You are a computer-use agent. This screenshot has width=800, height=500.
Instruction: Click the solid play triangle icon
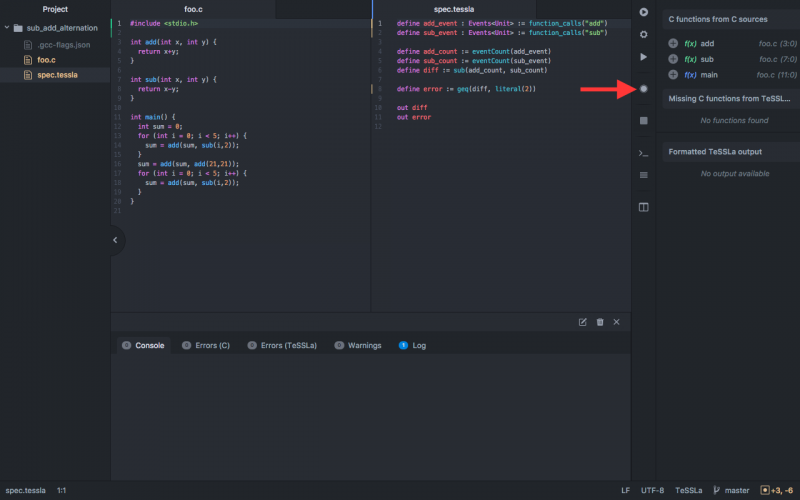(643, 57)
